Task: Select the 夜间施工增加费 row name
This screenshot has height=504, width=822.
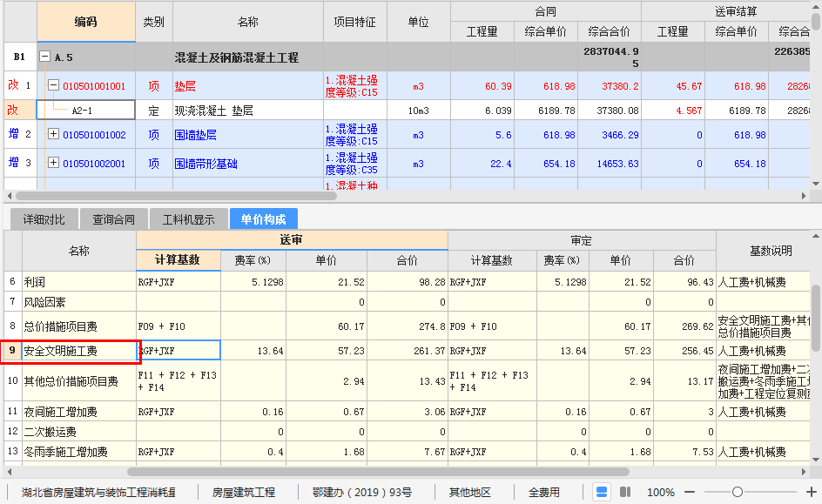Action: 61,412
